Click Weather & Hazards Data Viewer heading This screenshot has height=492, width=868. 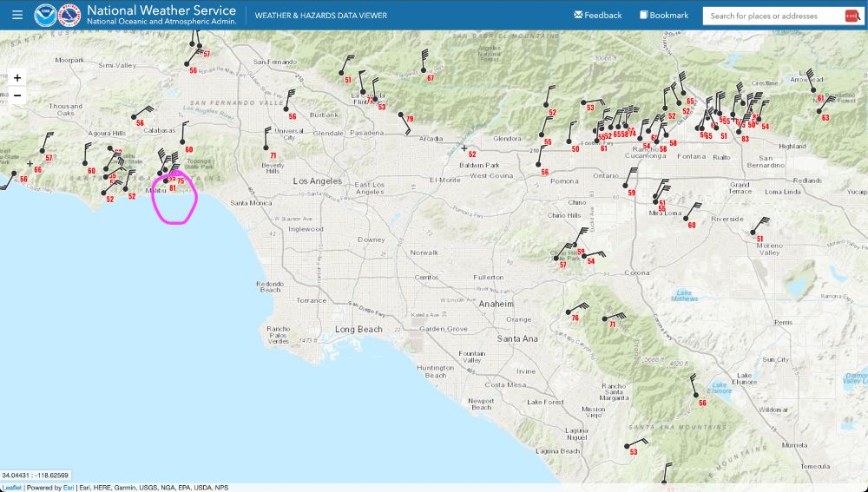tap(320, 16)
